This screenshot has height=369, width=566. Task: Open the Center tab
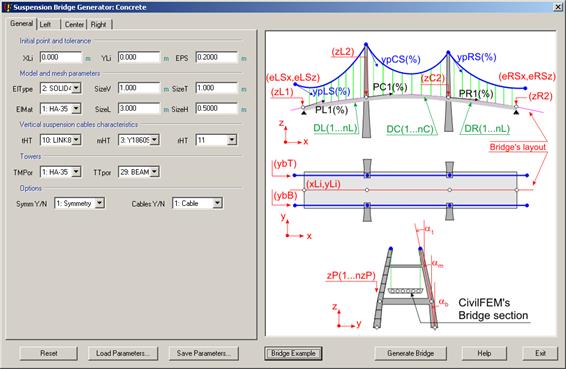pyautogui.click(x=74, y=25)
